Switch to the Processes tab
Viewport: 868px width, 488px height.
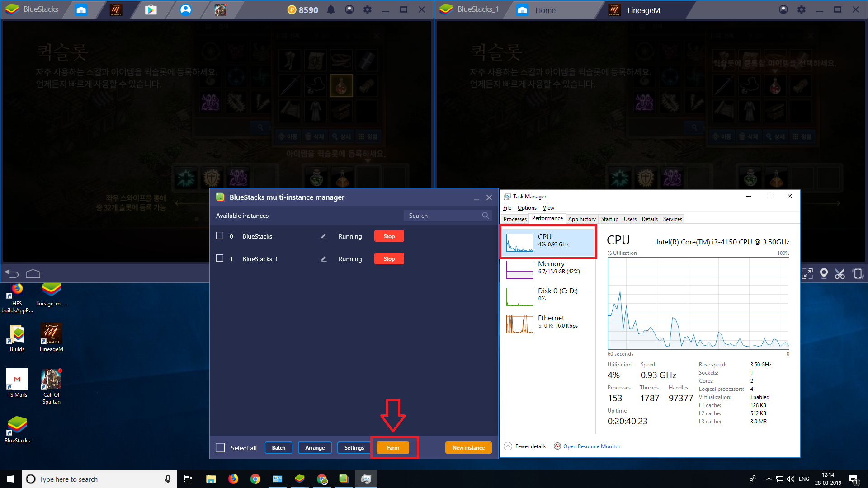pos(515,219)
